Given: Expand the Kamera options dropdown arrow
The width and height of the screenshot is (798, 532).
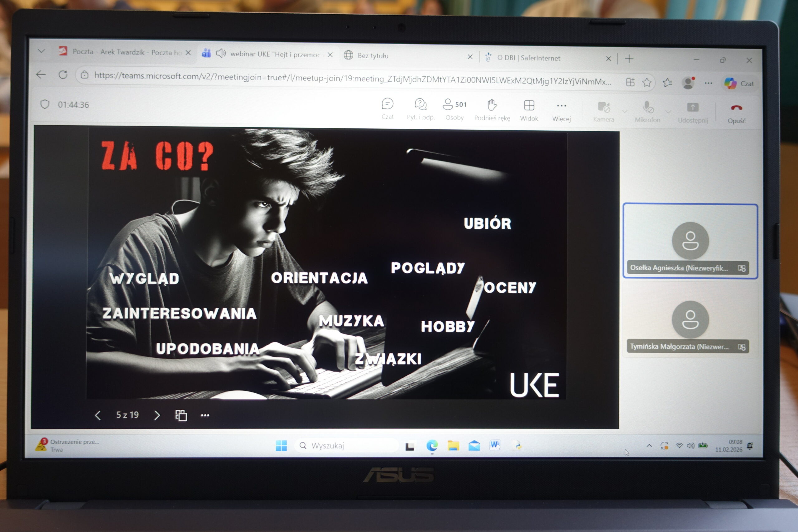Looking at the screenshot, I should click(625, 111).
